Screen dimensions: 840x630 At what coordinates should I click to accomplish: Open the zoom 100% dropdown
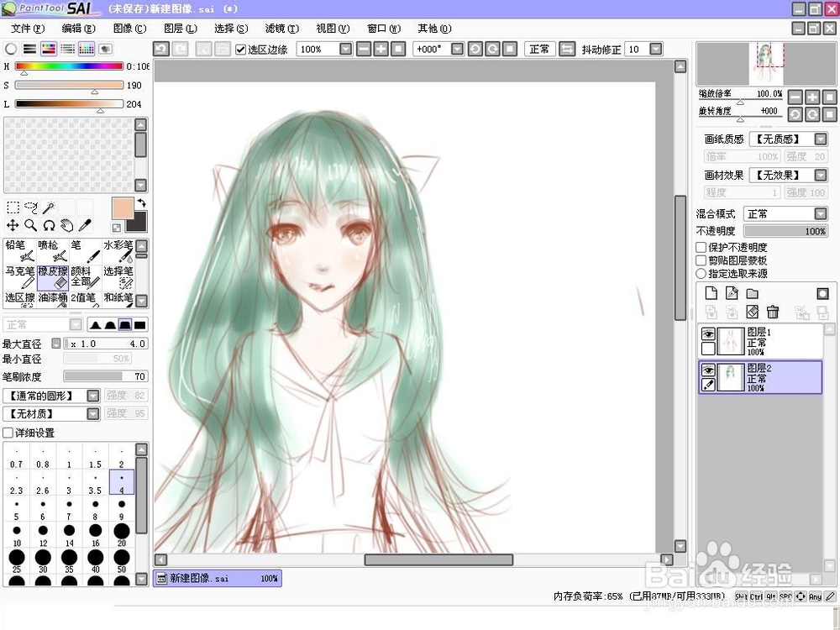[346, 50]
